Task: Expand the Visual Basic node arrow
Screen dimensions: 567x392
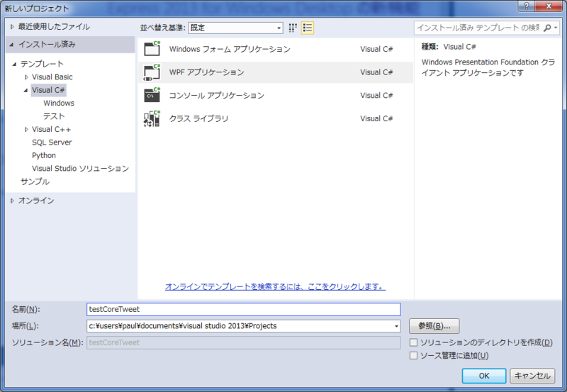Action: tap(26, 77)
